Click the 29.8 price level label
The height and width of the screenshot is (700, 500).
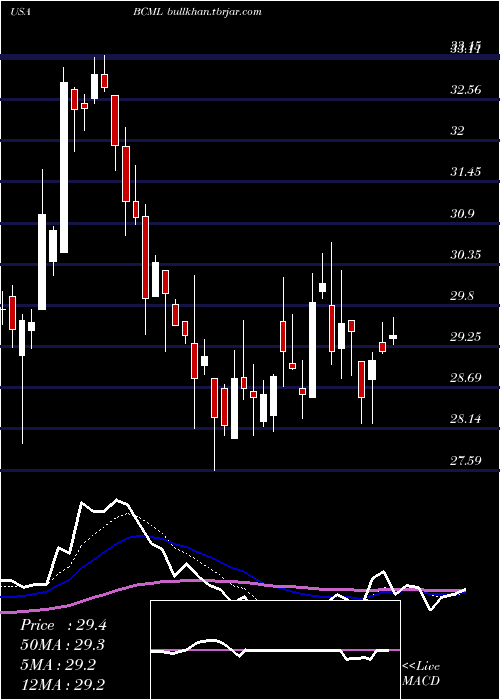[x=462, y=296]
